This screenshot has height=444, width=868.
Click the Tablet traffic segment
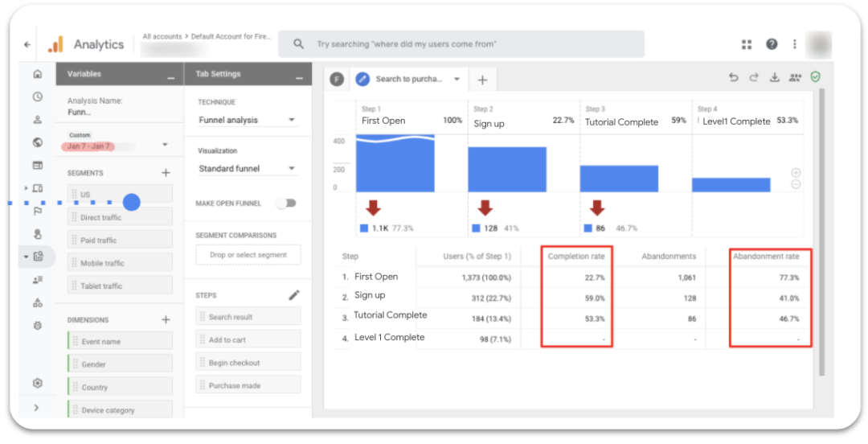click(120, 286)
